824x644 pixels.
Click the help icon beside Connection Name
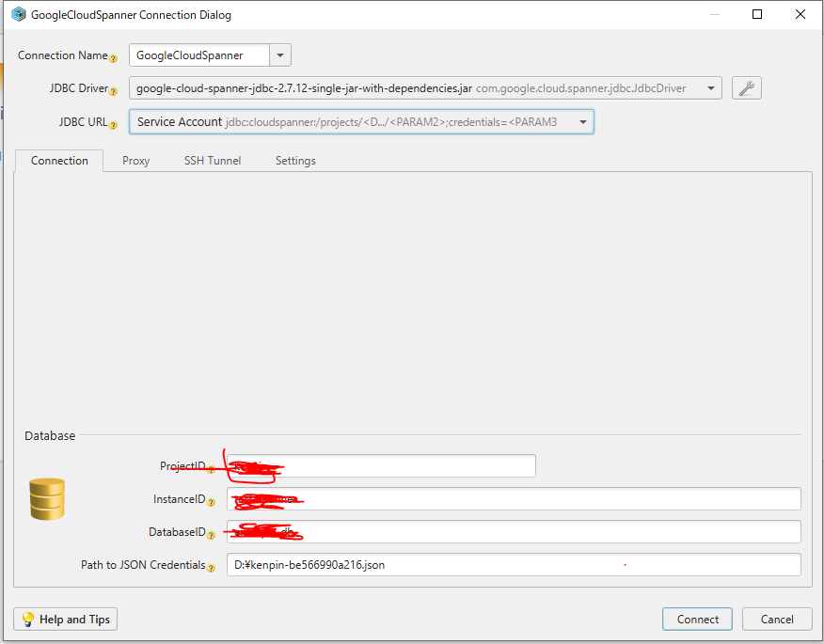(x=115, y=58)
